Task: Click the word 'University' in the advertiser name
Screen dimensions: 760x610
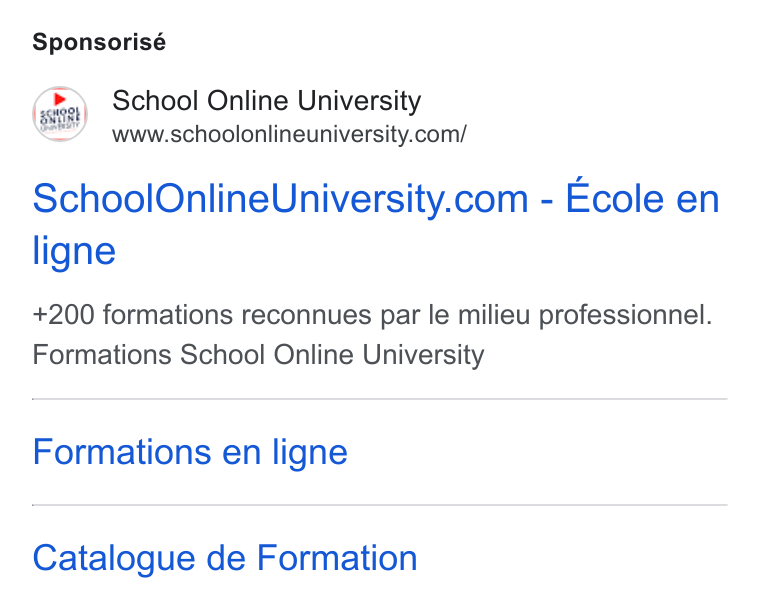Action: [359, 101]
